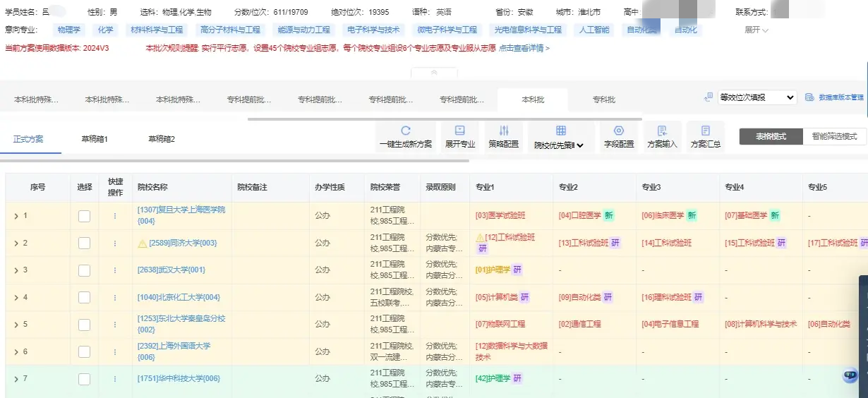The height and width of the screenshot is (398, 868).
Task: Expand row 7 details
Action: [x=16, y=379]
